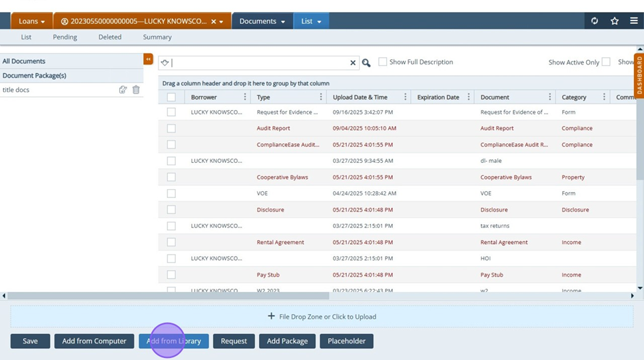Screen dimensions: 644x360
Task: Expand the Loans dropdown
Action: click(x=32, y=21)
